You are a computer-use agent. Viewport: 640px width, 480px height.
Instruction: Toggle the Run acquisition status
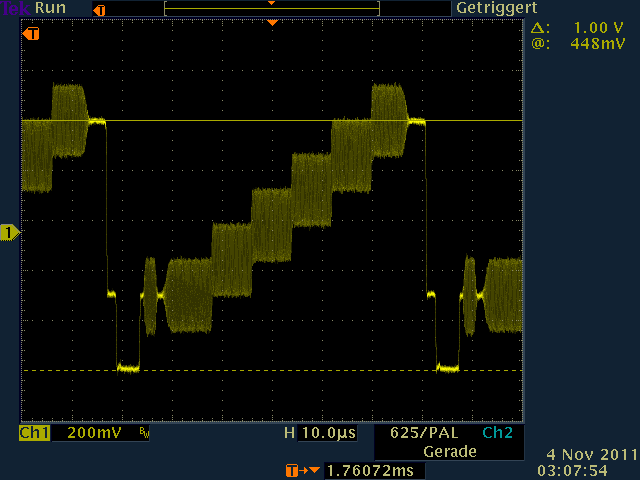(x=50, y=8)
